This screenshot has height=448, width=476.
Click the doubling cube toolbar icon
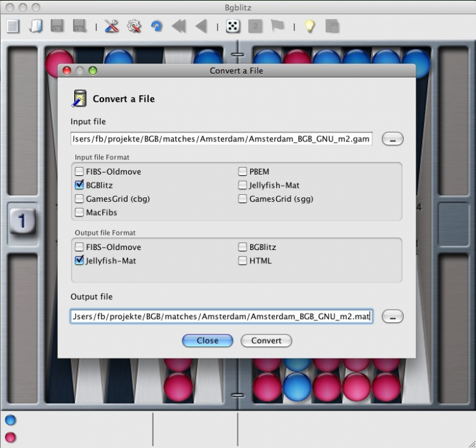pos(255,27)
